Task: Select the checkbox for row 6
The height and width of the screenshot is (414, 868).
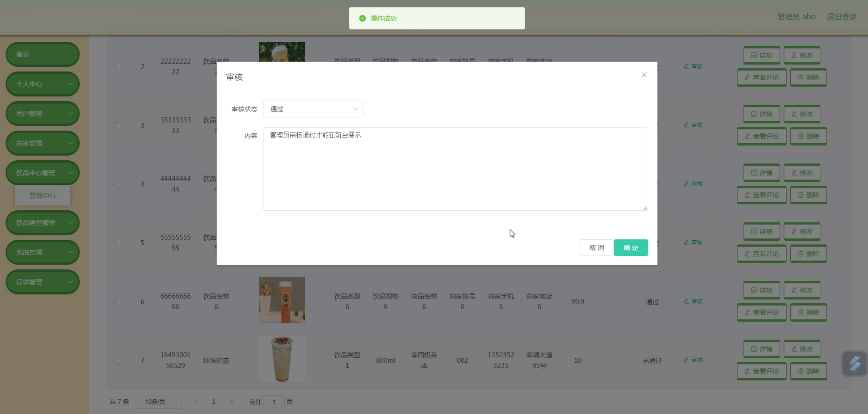Action: 118,302
